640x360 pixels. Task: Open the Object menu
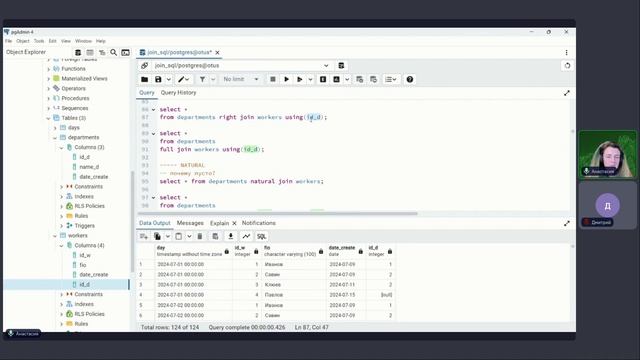[x=22, y=41]
